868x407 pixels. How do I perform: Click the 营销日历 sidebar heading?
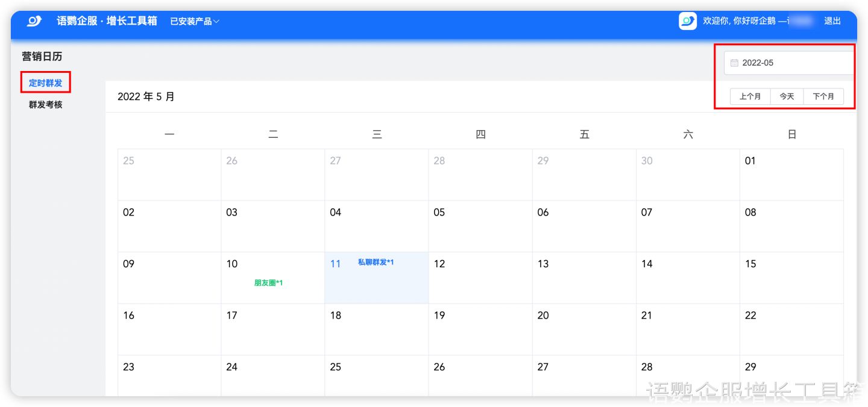pyautogui.click(x=42, y=57)
